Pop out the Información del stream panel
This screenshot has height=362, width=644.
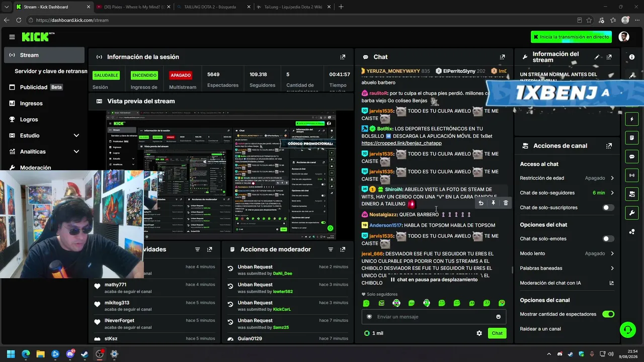609,57
